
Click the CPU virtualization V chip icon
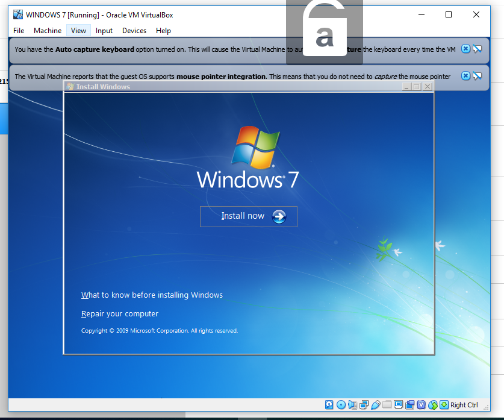421,404
